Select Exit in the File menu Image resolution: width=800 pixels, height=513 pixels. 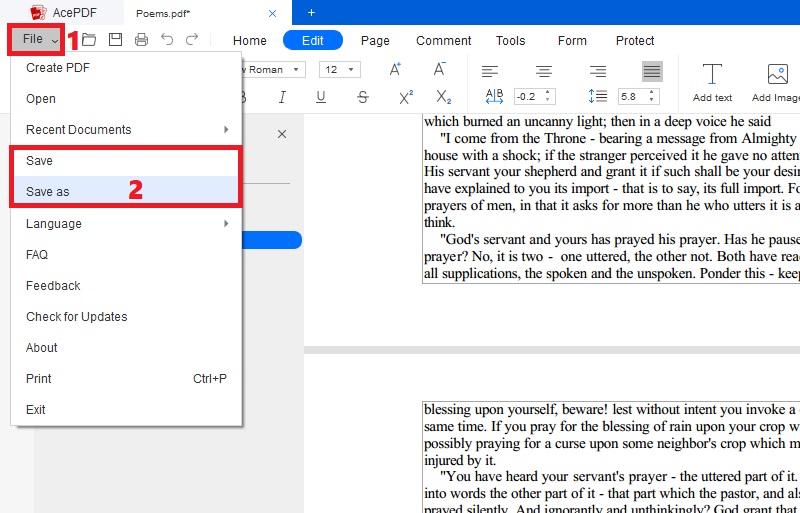(x=126, y=409)
